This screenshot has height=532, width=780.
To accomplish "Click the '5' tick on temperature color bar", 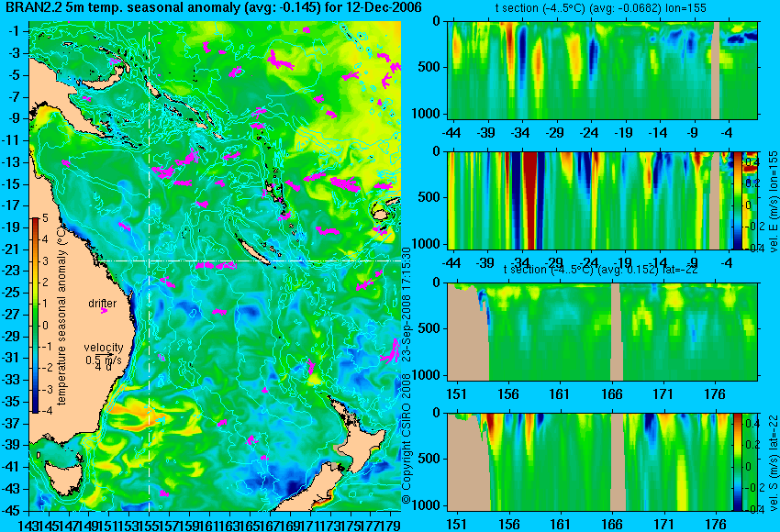I will [x=45, y=217].
